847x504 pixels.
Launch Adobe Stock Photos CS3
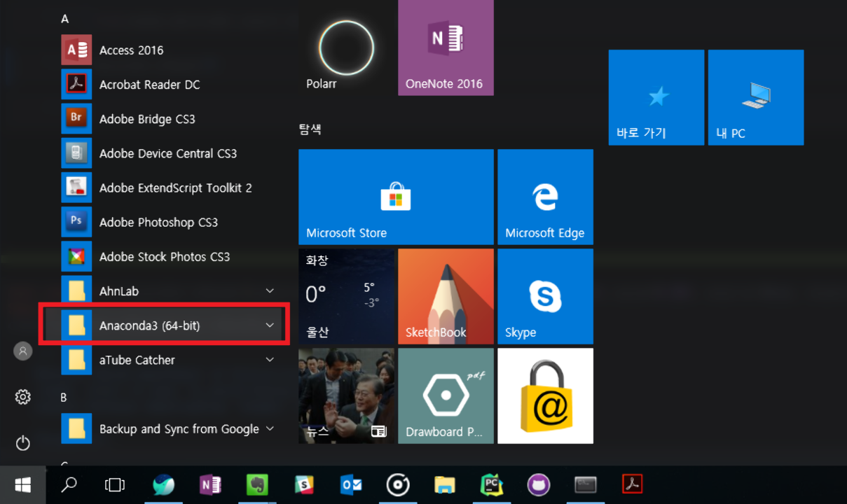[x=172, y=257]
